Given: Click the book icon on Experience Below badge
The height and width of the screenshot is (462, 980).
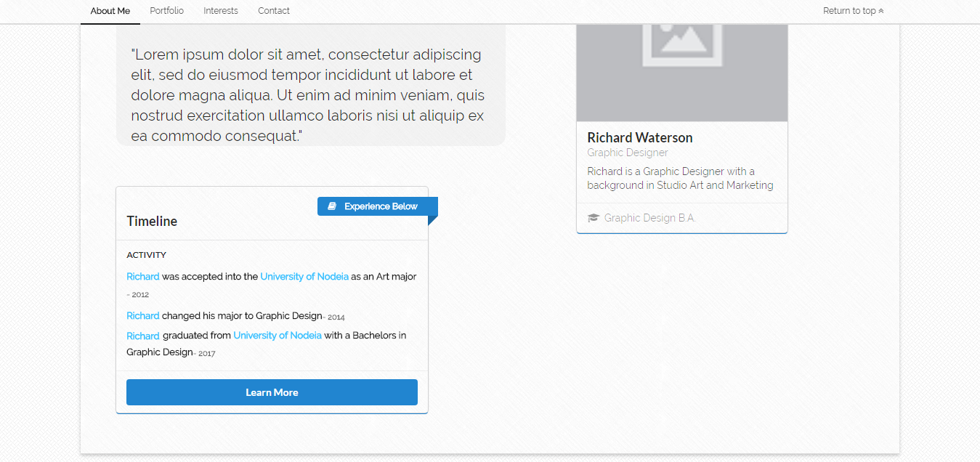Looking at the screenshot, I should 333,206.
